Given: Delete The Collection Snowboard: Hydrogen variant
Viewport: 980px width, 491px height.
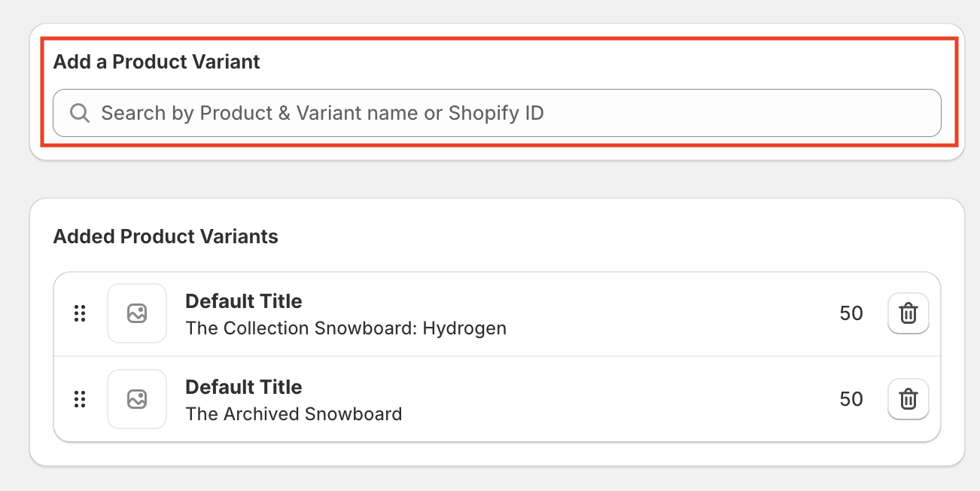Looking at the screenshot, I should coord(908,313).
